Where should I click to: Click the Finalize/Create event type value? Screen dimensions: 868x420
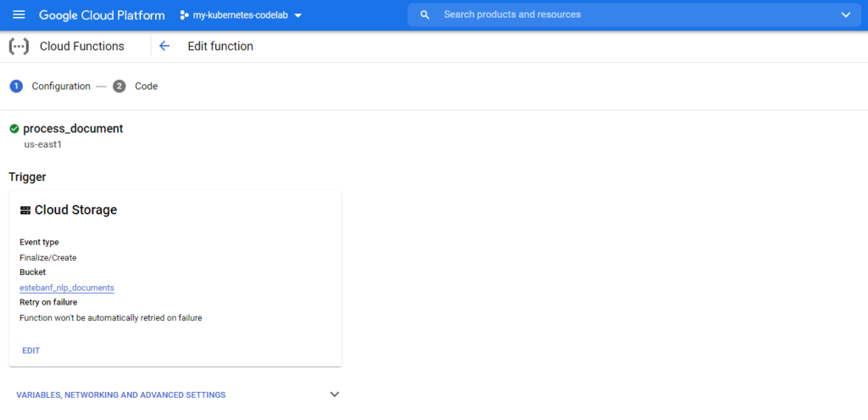48,258
